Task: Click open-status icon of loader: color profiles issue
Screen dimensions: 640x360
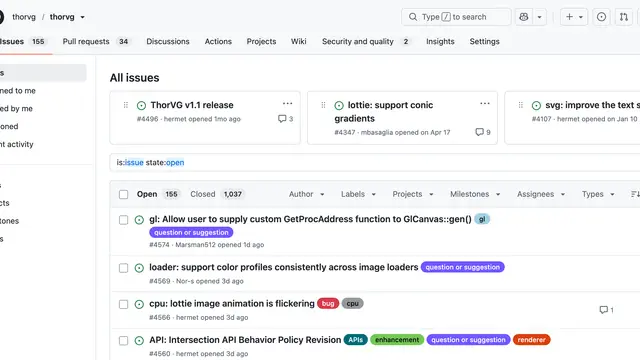Action: coord(139,268)
